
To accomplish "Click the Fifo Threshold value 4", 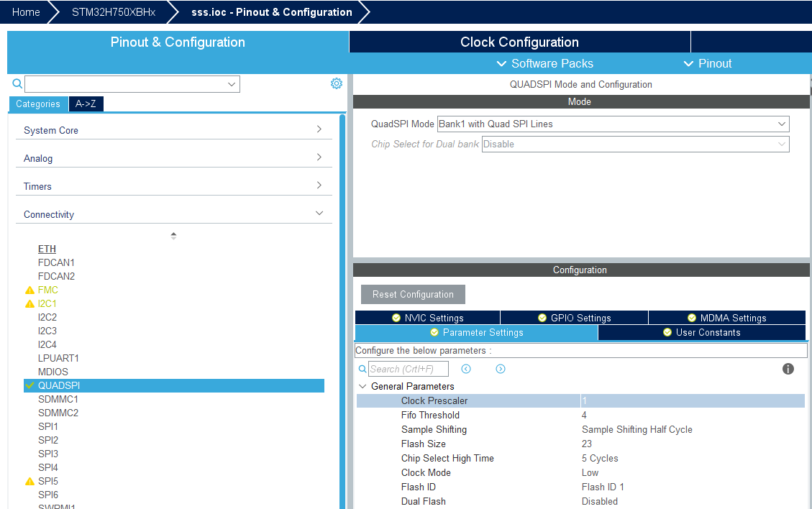I will click(x=584, y=416).
